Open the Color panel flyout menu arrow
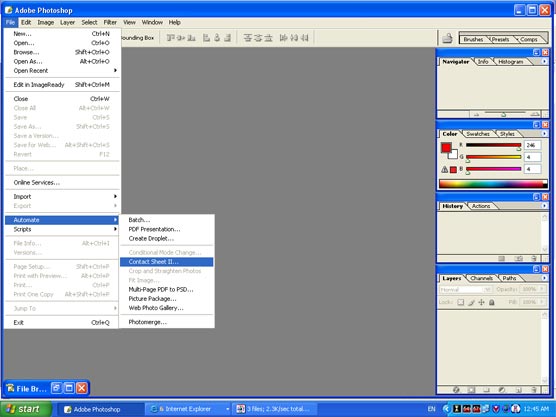Screen dimensions: 556x417 [544, 134]
